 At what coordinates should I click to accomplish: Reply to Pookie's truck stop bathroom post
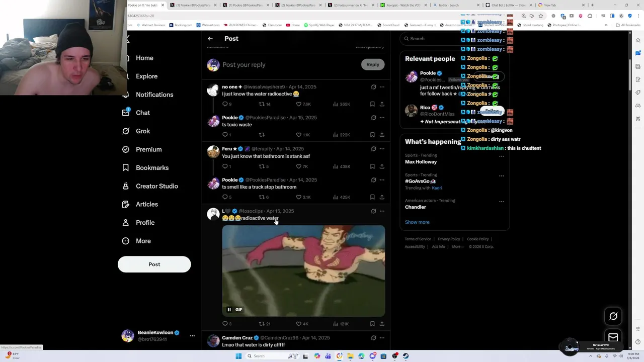pos(226,197)
